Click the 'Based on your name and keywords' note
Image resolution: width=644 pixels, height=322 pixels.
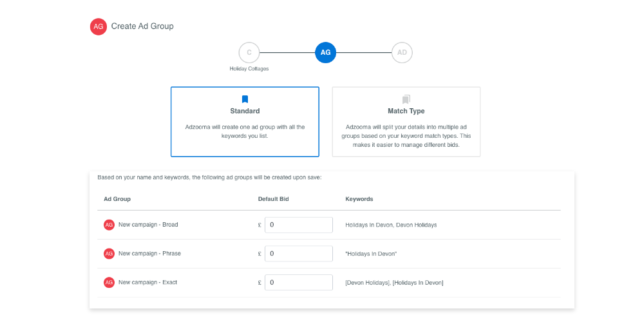(x=209, y=178)
